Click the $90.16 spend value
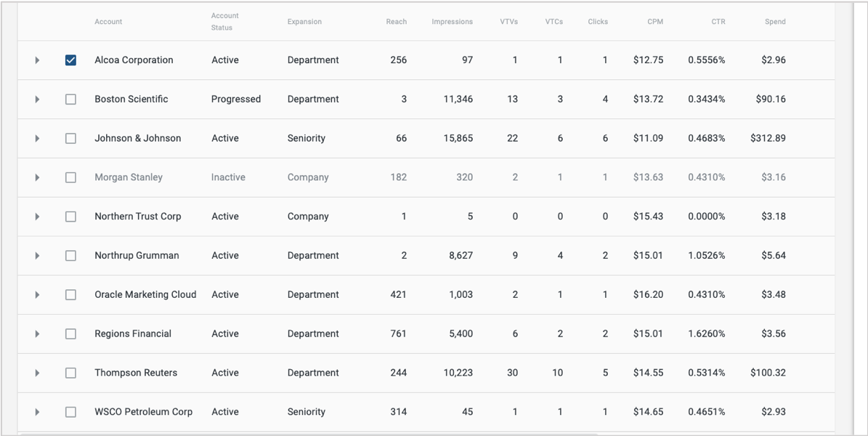 point(771,99)
